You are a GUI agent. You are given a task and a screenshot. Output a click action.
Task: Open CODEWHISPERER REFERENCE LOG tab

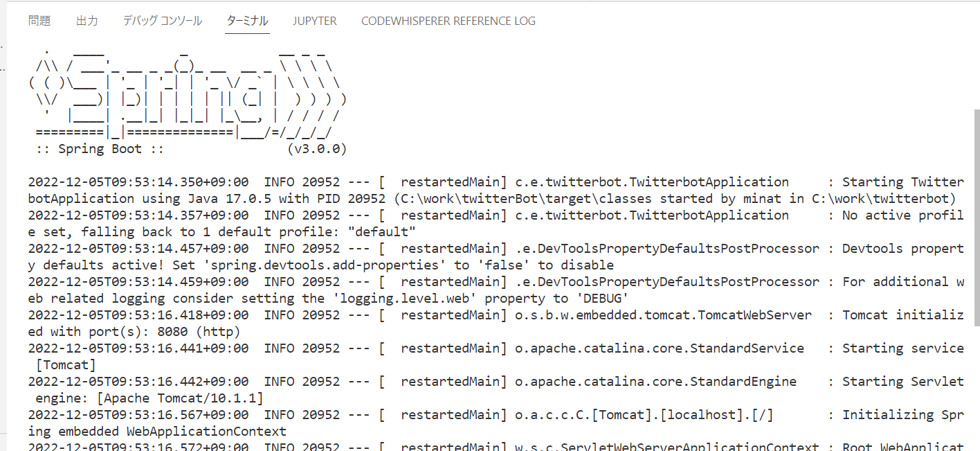(448, 21)
